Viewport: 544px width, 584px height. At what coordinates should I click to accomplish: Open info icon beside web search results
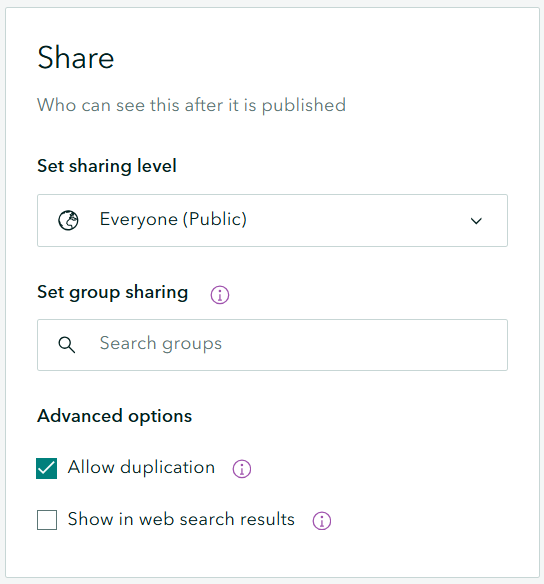(322, 521)
